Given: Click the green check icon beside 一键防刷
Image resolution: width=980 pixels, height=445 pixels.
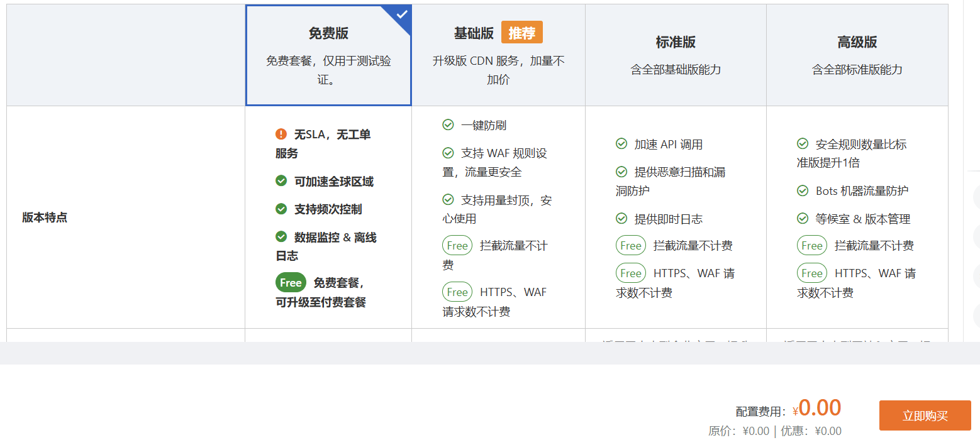Looking at the screenshot, I should 447,125.
